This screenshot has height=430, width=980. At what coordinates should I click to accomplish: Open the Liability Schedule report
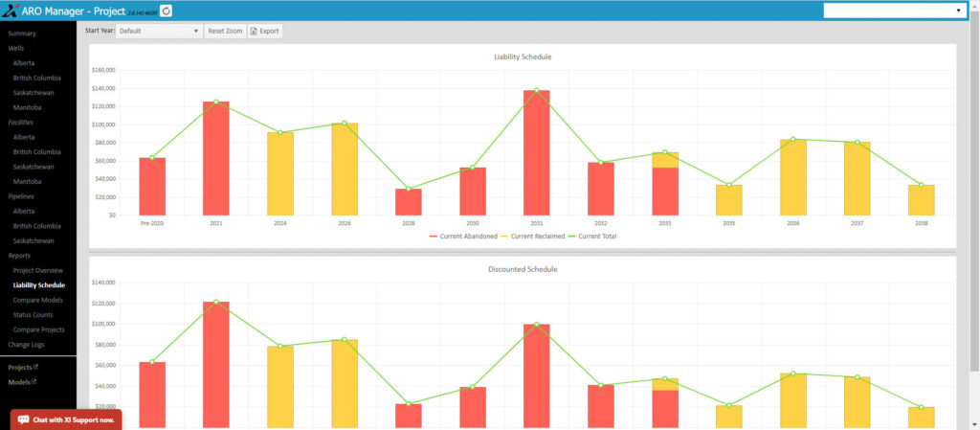38,285
